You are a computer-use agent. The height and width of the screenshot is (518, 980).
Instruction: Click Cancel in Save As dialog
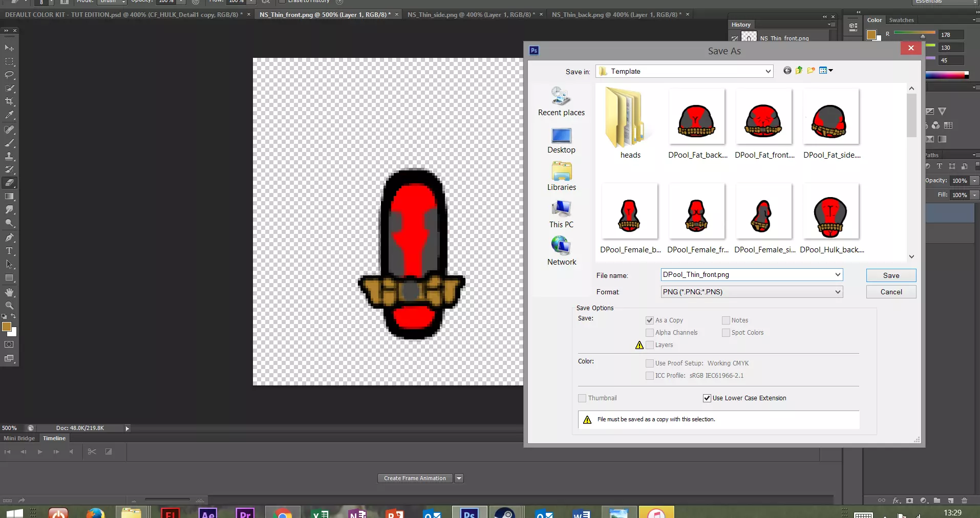(x=891, y=292)
